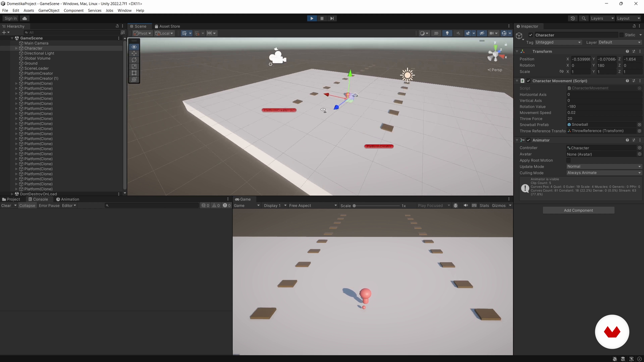This screenshot has width=644, height=362.
Task: Collapse the Transform component foldout
Action: click(x=517, y=51)
